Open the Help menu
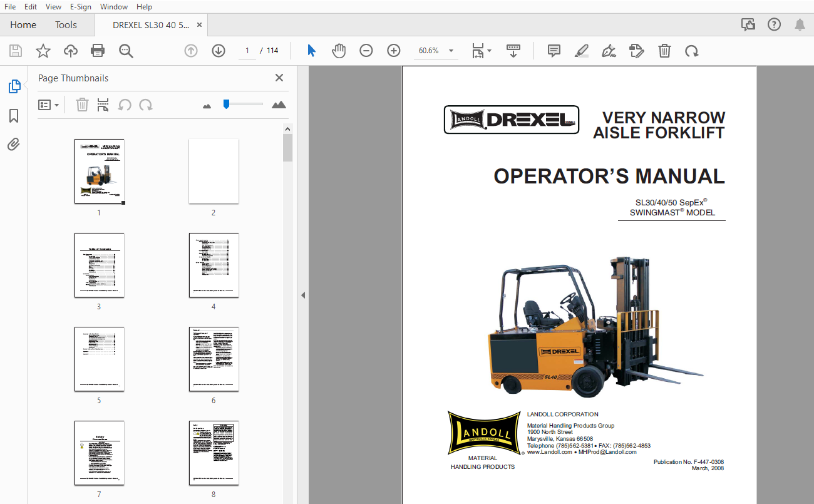 (x=144, y=6)
